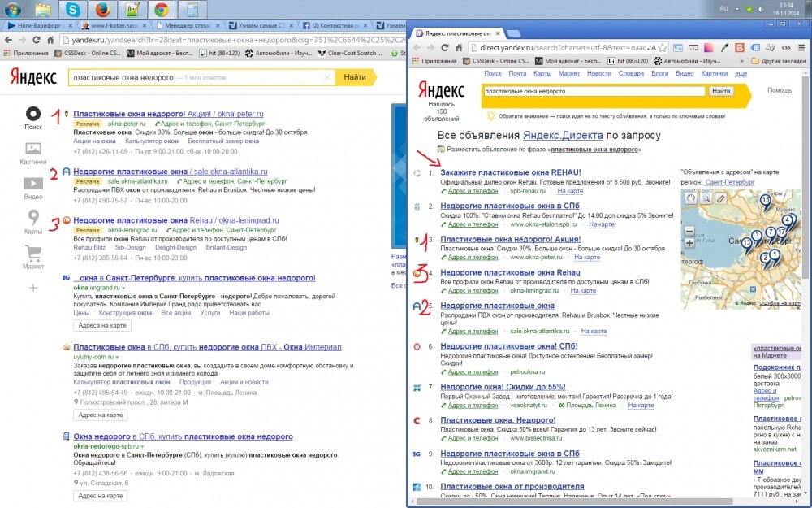Open the еще menu in the Yandex services bar
Screen dimensions: 812x508
(741, 74)
